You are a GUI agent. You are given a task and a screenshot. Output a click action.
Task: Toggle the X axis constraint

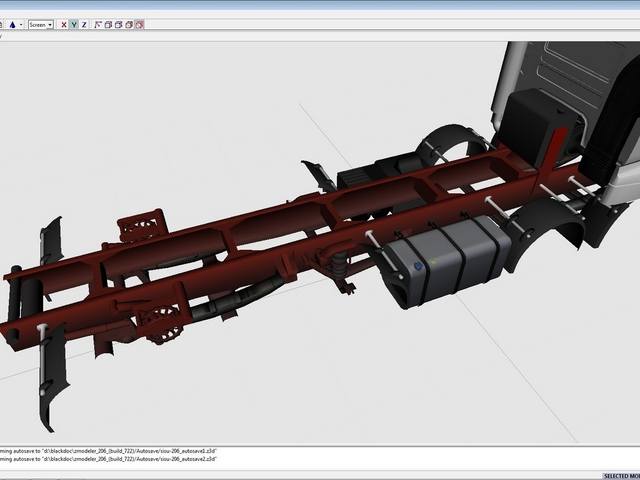64,24
